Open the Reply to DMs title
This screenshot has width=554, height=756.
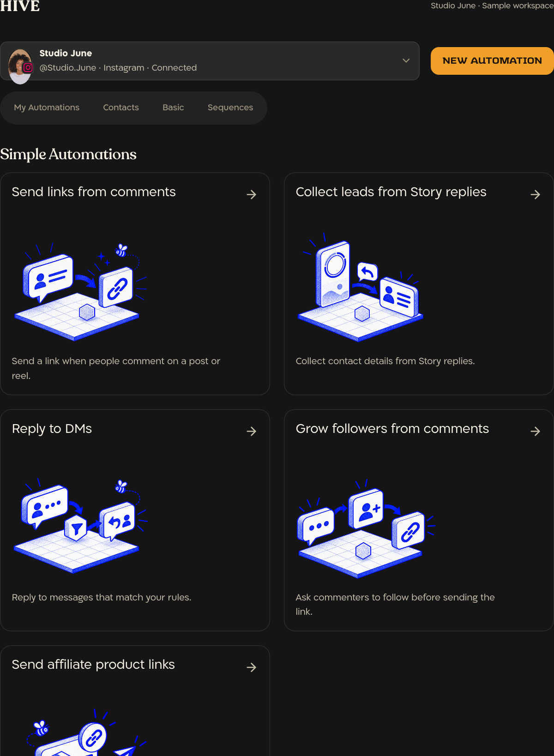[x=52, y=429]
